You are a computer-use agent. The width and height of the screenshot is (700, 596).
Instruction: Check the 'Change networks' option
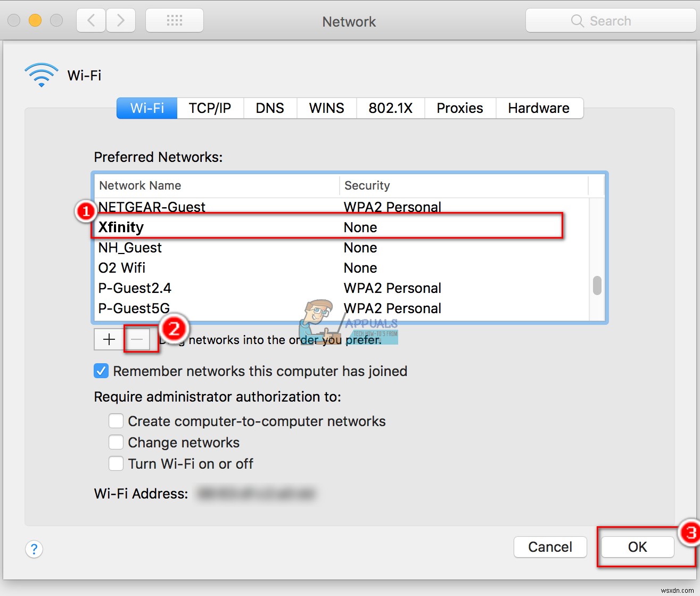click(116, 442)
